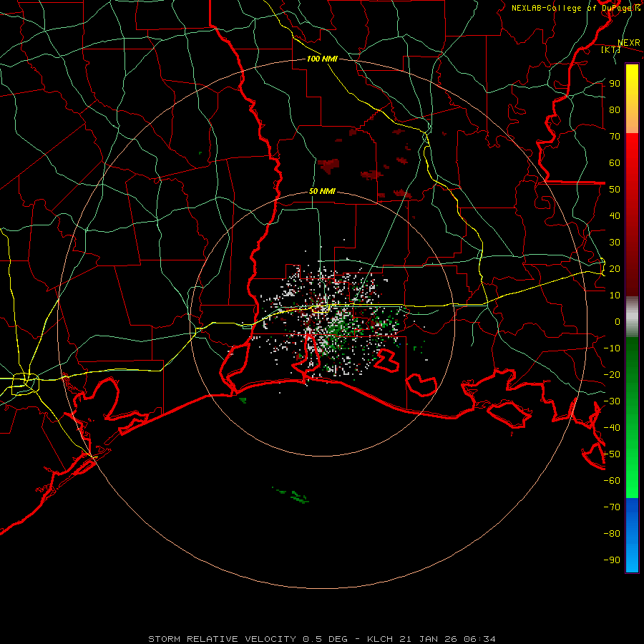Click the "[KT]" units label above scale
Viewport: 644px width, 644px height.
pyautogui.click(x=610, y=49)
